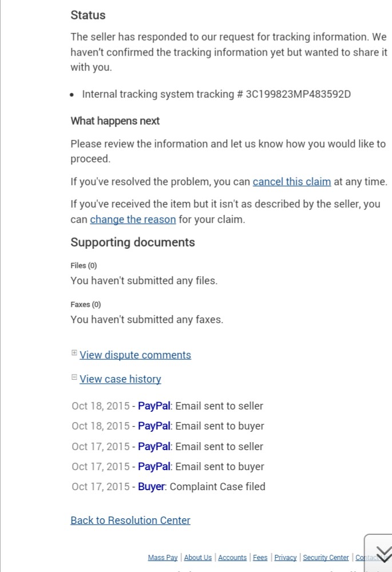Click the Fees footer link

(x=260, y=558)
